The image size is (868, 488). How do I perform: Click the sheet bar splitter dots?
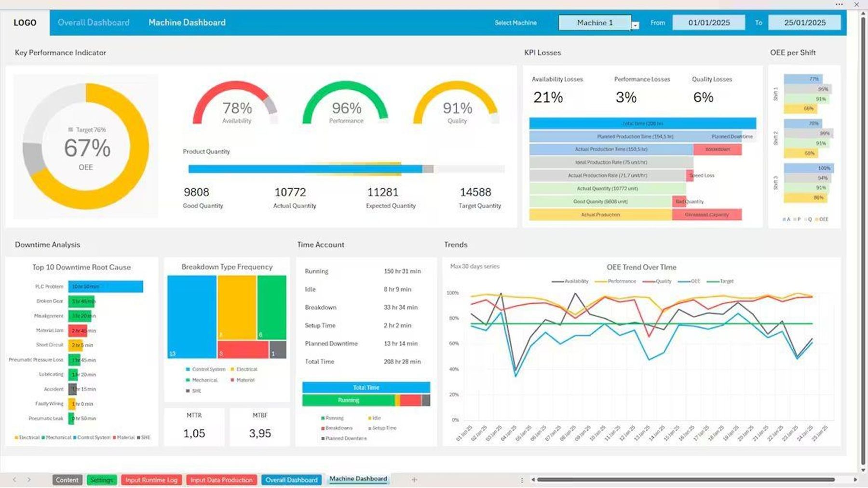pyautogui.click(x=522, y=480)
